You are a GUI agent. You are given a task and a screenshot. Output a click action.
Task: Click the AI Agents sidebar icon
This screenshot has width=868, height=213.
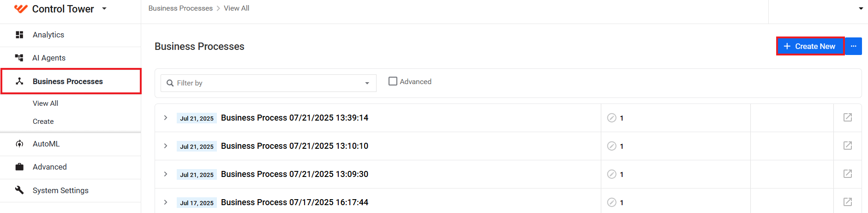[19, 58]
